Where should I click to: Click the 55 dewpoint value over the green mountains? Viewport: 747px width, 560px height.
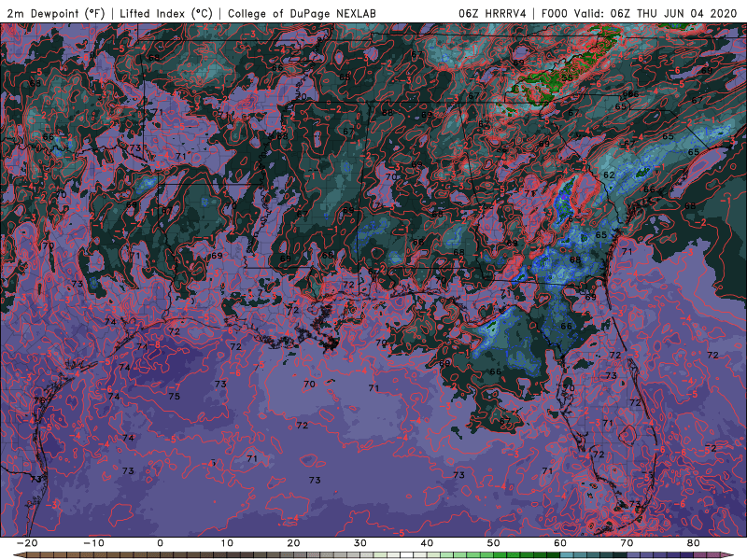pyautogui.click(x=567, y=77)
